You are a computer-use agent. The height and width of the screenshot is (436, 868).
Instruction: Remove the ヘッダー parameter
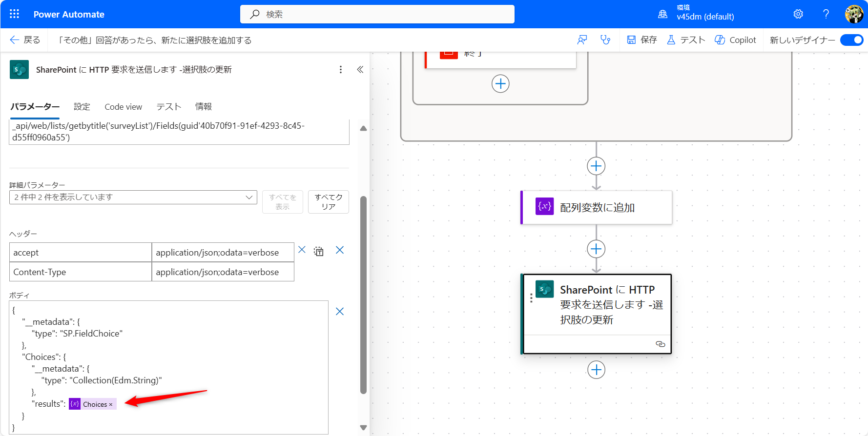point(340,250)
